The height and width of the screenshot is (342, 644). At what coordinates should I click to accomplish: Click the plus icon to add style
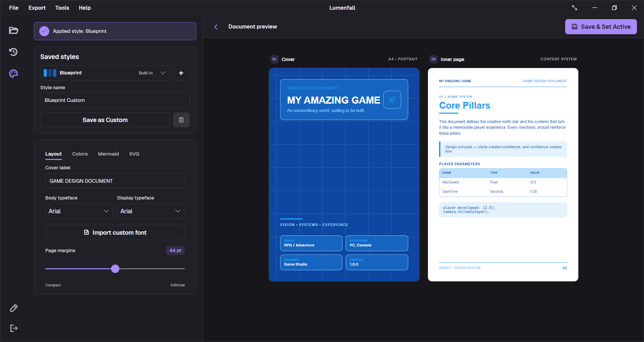click(181, 73)
